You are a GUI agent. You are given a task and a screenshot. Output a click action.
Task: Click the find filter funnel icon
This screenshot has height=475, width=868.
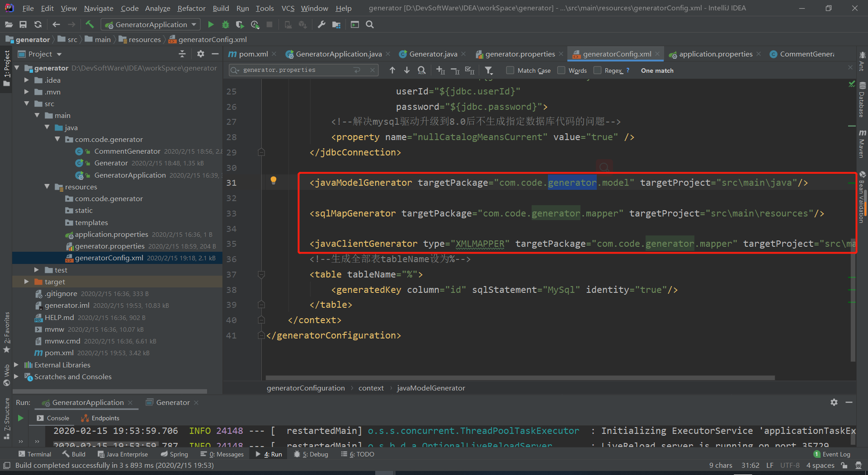coord(489,71)
